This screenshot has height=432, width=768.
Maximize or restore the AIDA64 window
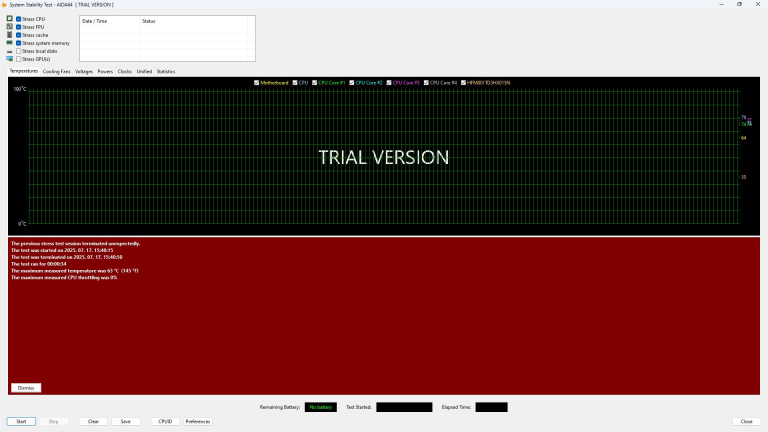(x=739, y=4)
